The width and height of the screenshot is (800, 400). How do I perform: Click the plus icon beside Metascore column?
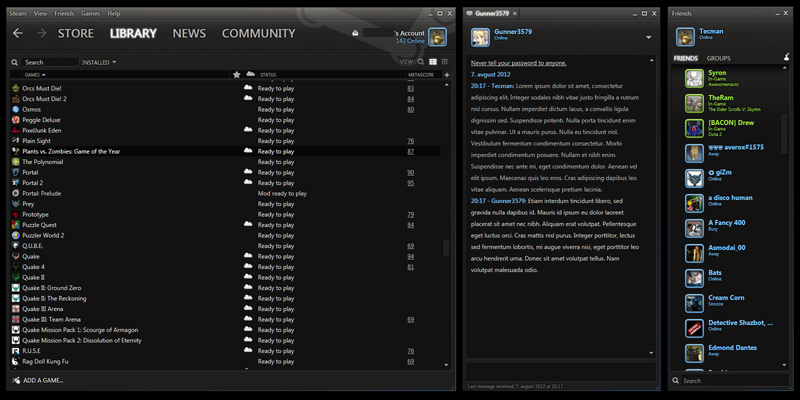click(x=446, y=75)
